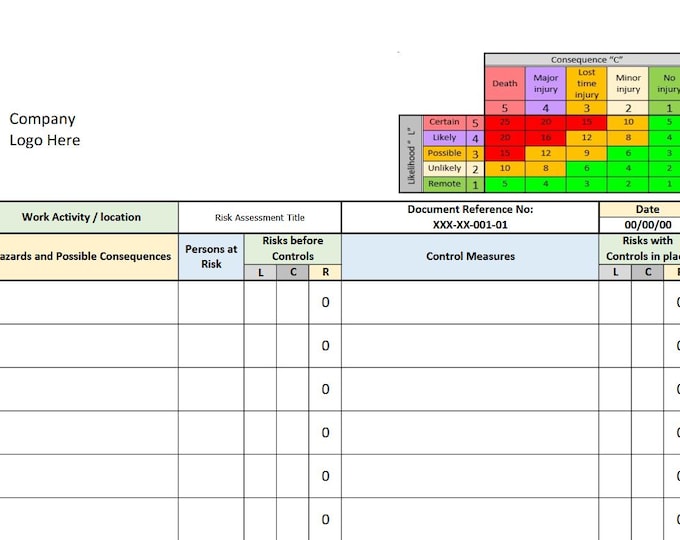Click the 12 cell in the Likely row
680x540 pixels.
click(x=586, y=138)
